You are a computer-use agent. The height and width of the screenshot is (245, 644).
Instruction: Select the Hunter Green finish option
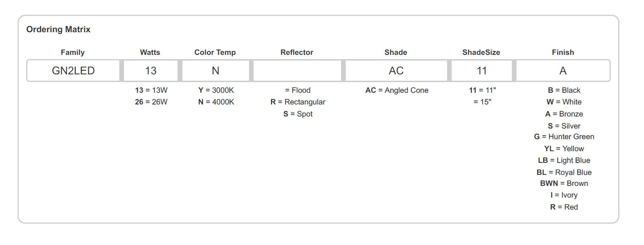tap(564, 137)
